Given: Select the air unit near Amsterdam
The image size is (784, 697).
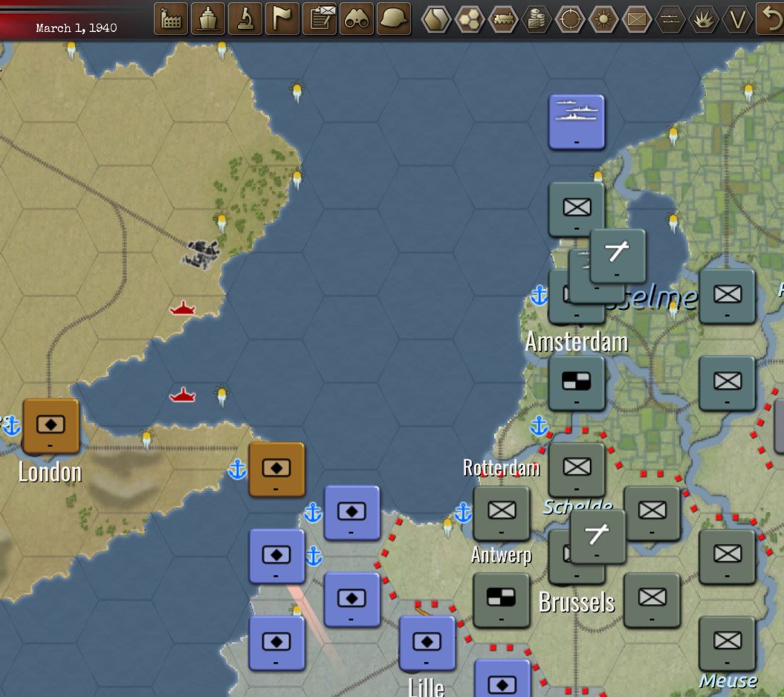Looking at the screenshot, I should [x=618, y=256].
